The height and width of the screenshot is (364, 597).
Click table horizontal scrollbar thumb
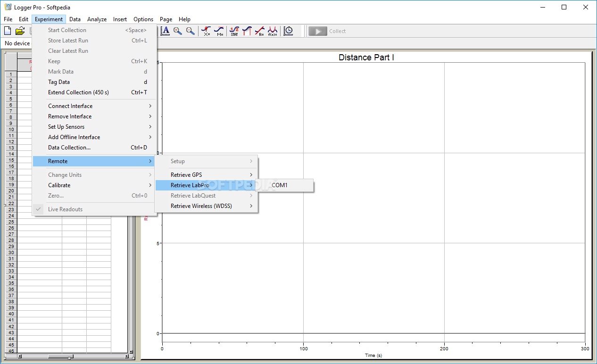click(x=60, y=356)
